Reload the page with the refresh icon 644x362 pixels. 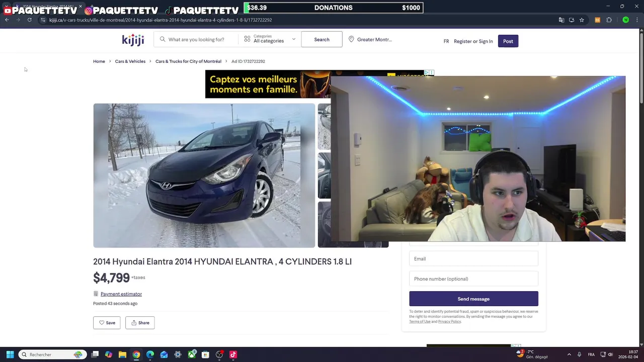[x=30, y=20]
